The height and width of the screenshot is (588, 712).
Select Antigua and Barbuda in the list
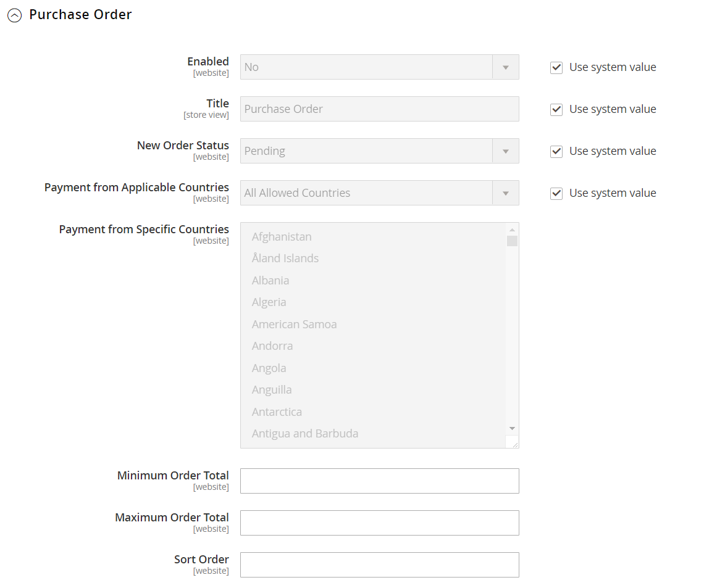pyautogui.click(x=373, y=434)
